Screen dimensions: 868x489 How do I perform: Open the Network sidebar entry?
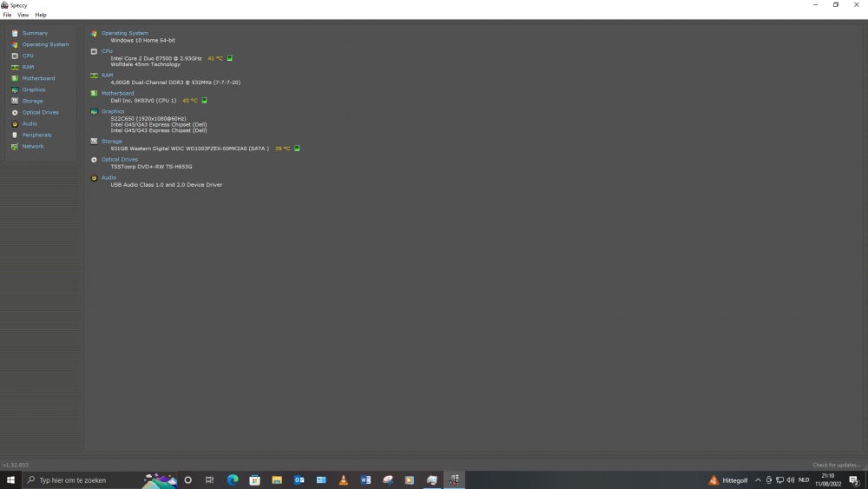[x=33, y=146]
